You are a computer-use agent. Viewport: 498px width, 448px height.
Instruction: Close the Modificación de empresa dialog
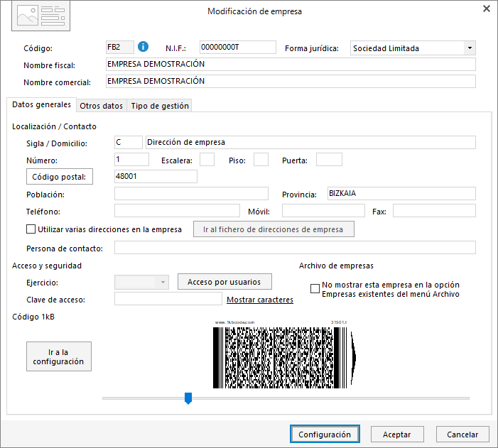tap(486, 9)
